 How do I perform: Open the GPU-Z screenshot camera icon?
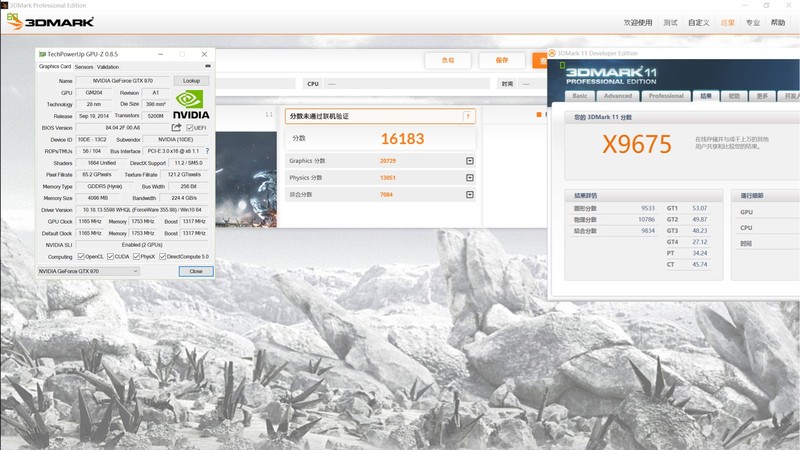(x=208, y=66)
